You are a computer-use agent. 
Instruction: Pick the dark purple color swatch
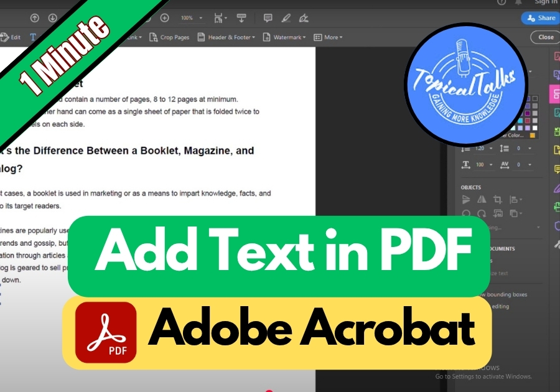tap(528, 113)
